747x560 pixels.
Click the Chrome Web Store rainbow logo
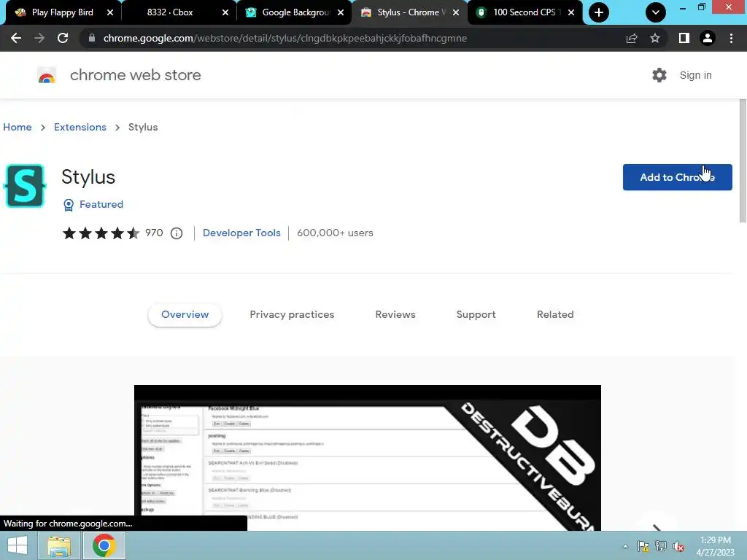47,75
